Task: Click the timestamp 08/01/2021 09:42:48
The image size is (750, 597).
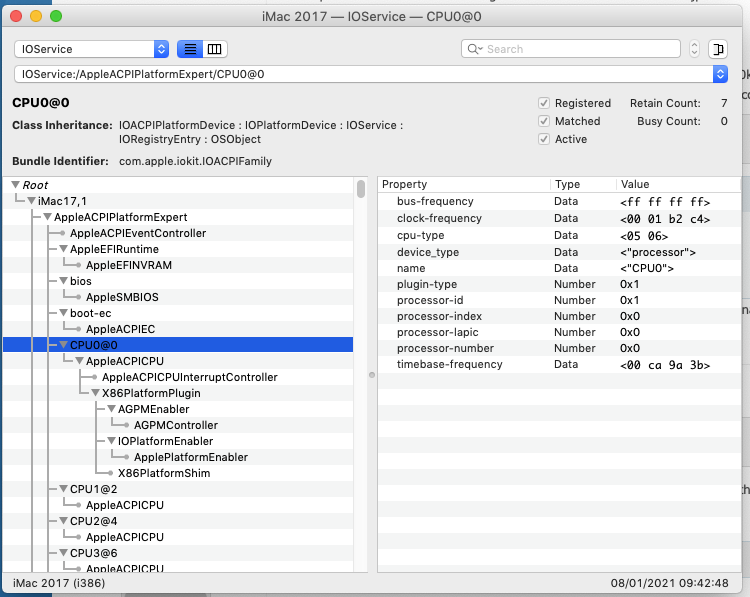Action: 669,583
